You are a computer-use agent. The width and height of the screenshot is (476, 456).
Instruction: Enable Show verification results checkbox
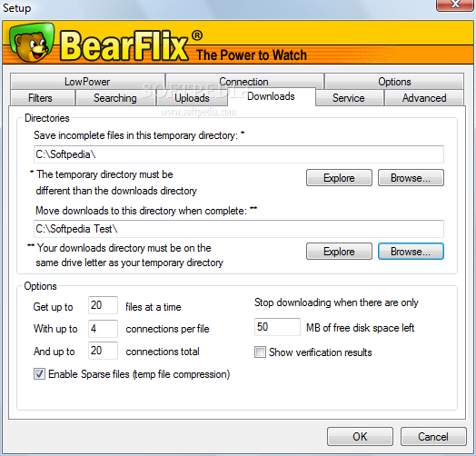coord(260,352)
